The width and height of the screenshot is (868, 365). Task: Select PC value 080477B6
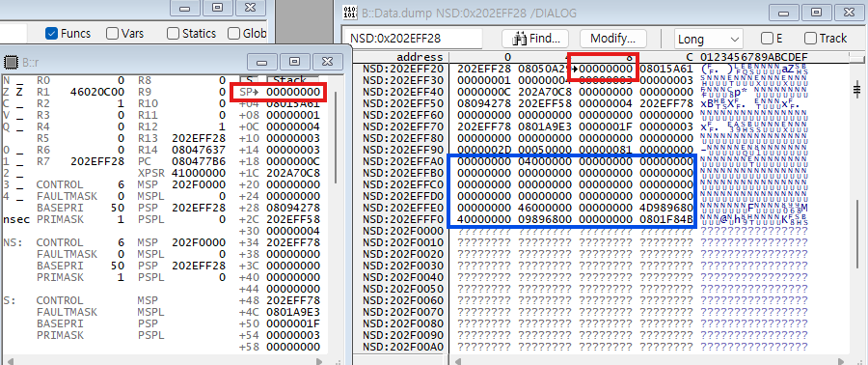tap(199, 161)
